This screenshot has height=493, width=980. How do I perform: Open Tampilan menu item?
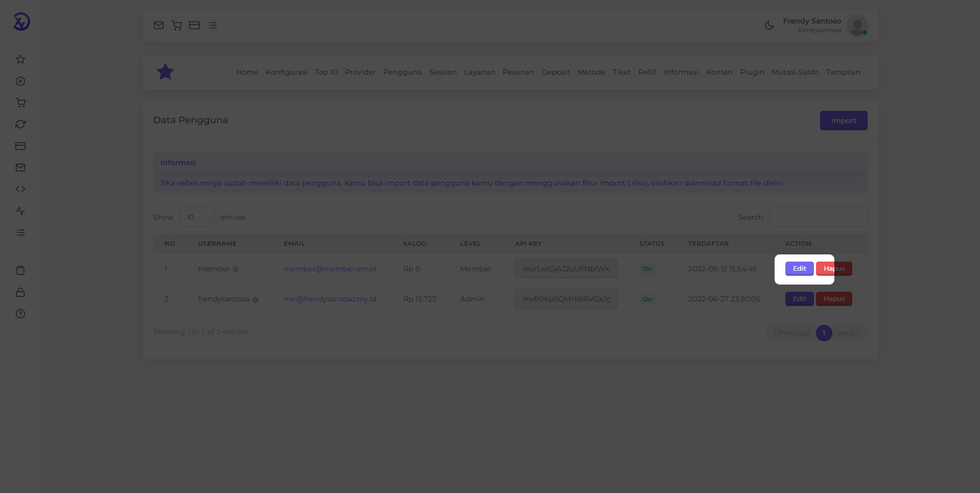(843, 72)
